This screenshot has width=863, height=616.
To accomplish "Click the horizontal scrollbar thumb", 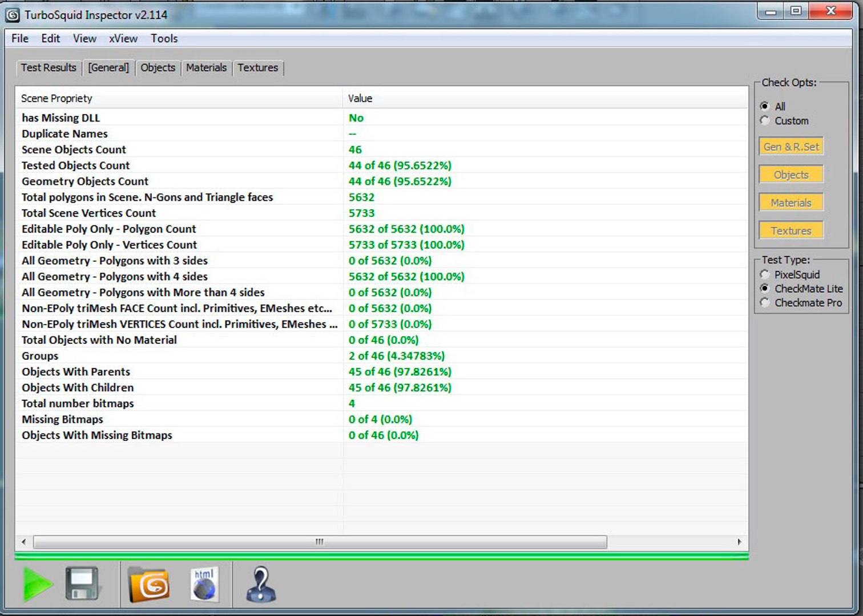I will coord(320,542).
